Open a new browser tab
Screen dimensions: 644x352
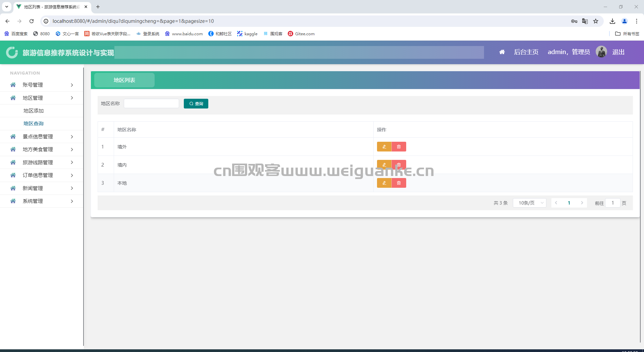[98, 7]
